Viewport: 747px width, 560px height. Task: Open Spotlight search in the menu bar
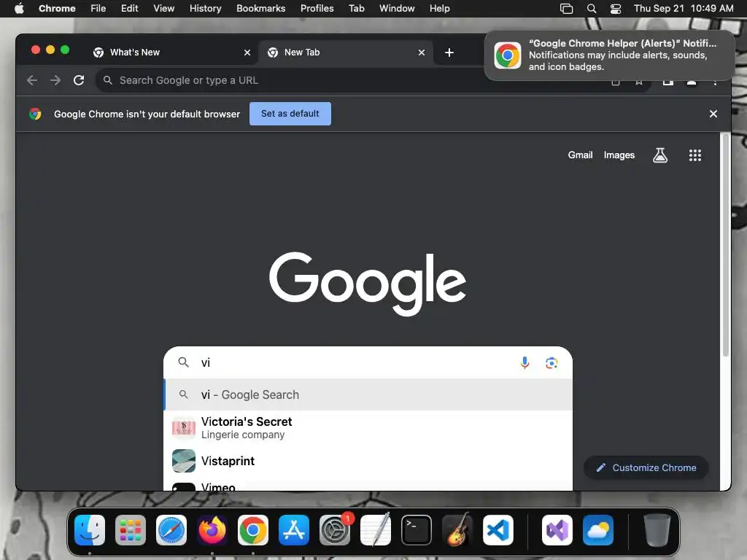pos(591,8)
